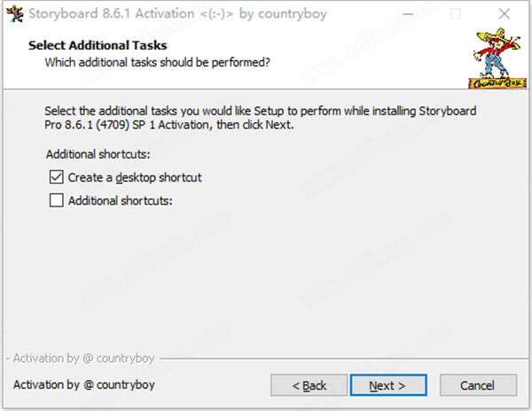Click the gray 'Activation by @ countryboy' separator label

(x=83, y=359)
